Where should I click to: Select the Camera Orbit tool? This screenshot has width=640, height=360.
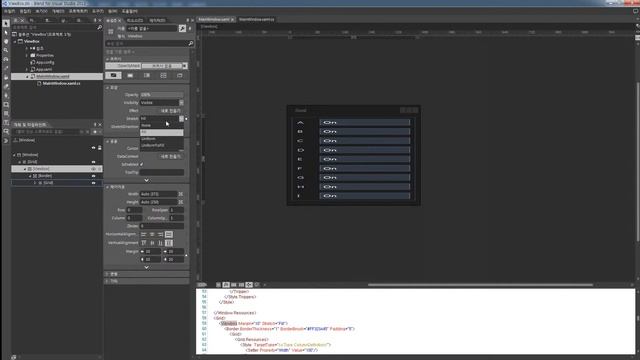tap(6, 59)
